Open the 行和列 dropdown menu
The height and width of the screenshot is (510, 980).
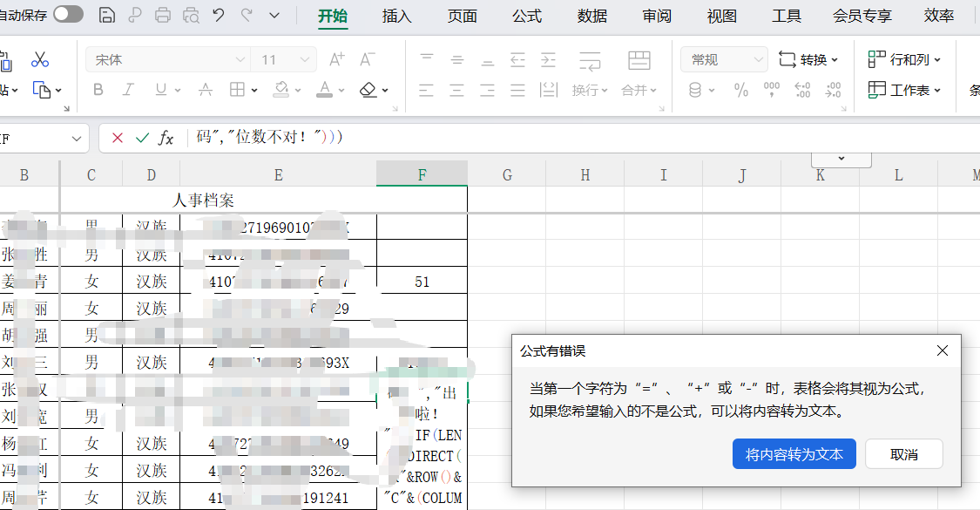point(905,59)
